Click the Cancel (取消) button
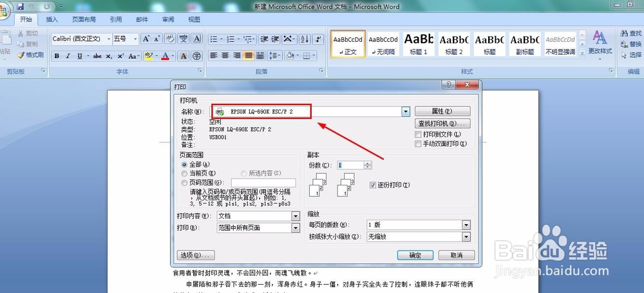 click(457, 255)
